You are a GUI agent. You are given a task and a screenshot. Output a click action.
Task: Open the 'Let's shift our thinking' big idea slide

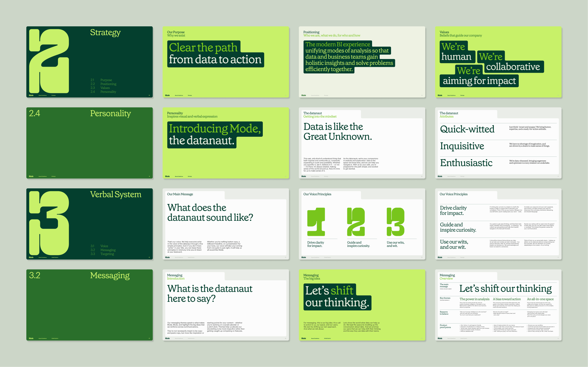coord(362,305)
